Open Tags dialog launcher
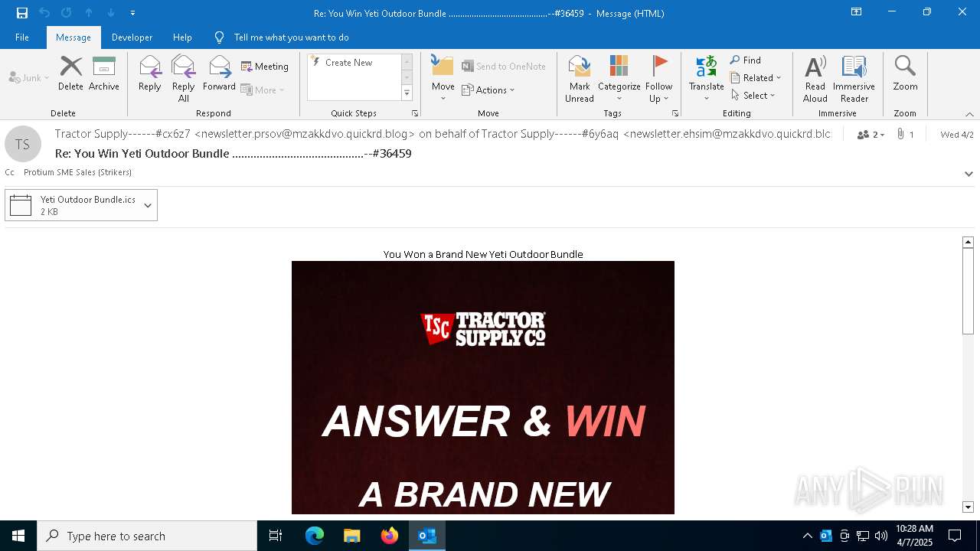 (x=675, y=113)
